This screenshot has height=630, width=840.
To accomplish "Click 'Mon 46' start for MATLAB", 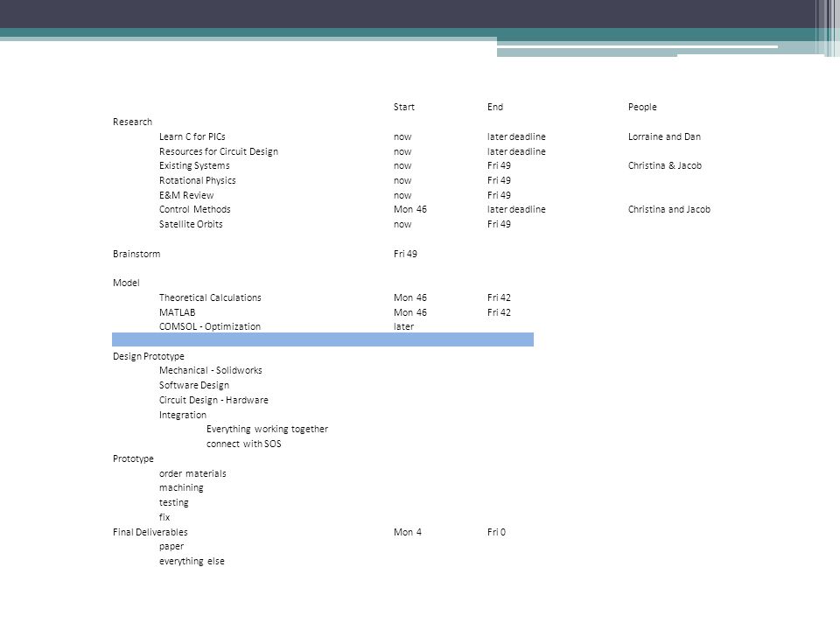I will click(x=410, y=312).
